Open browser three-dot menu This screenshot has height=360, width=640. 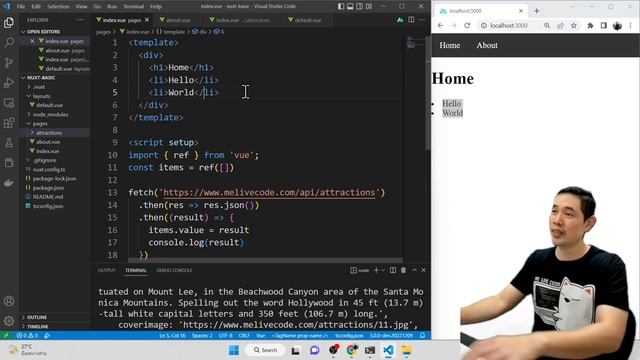coord(631,25)
